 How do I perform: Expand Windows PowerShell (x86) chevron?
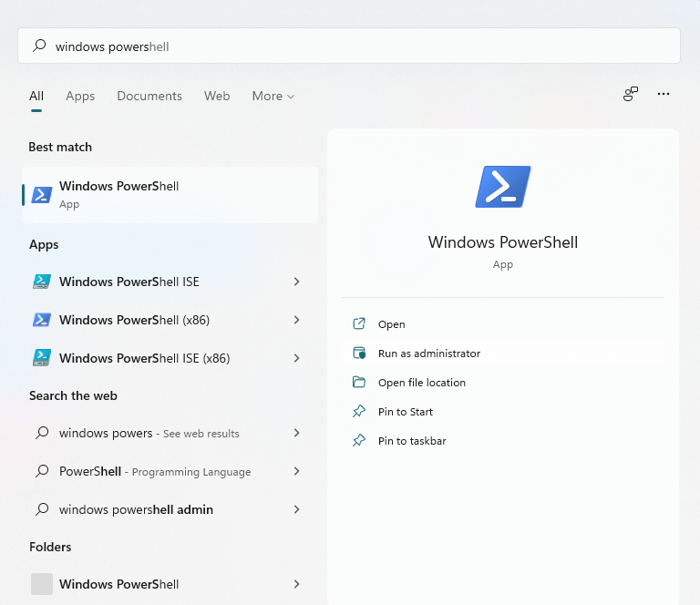[x=296, y=320]
